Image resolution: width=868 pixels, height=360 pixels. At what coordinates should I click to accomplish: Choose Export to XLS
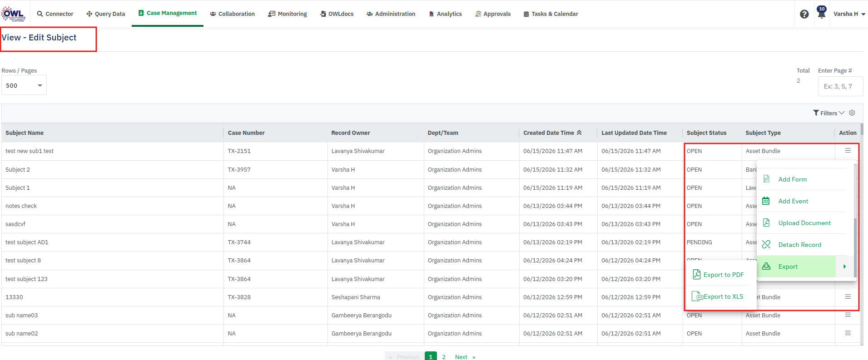click(x=718, y=296)
